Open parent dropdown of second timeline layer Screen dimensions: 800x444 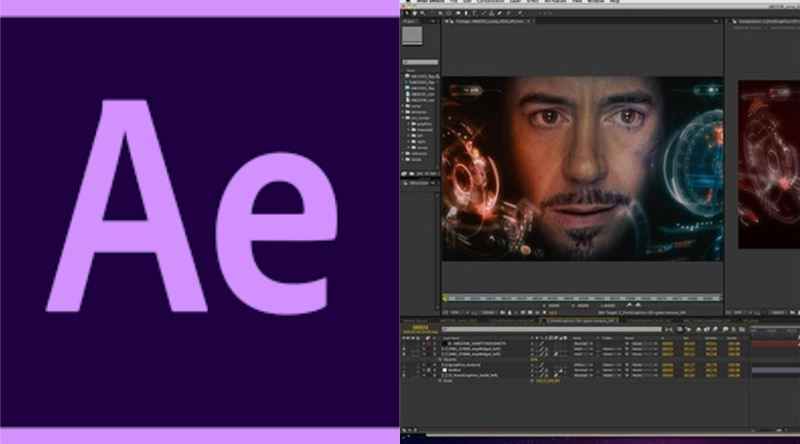[638, 349]
